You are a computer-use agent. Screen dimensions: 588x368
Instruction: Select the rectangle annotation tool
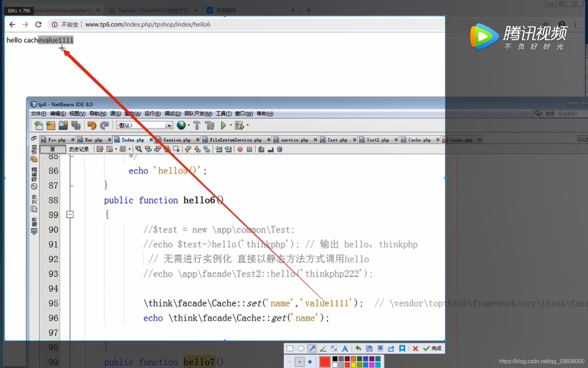(290, 348)
